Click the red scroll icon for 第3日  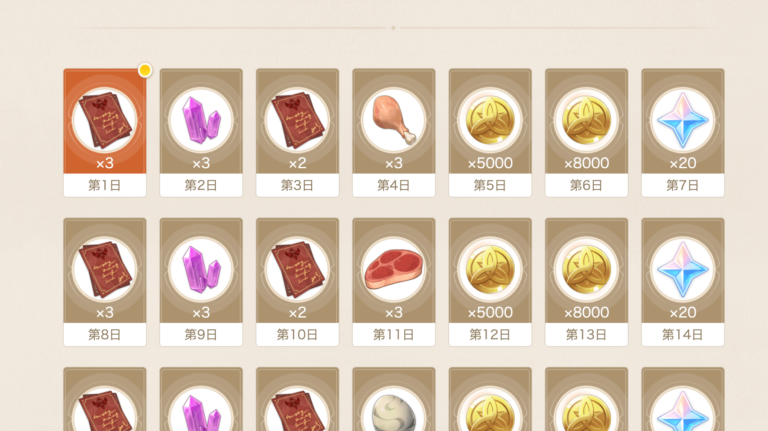pos(297,120)
